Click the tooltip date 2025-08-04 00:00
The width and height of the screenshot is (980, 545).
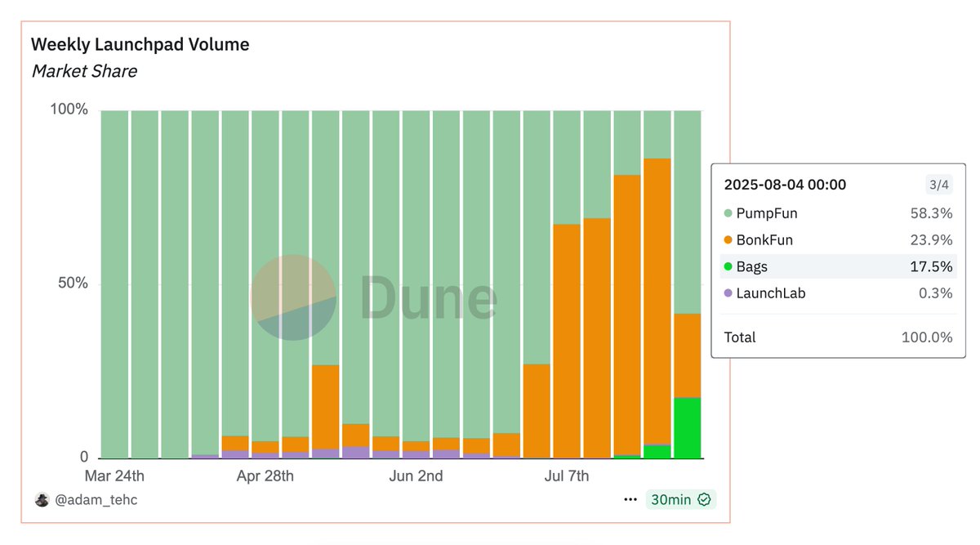pos(785,185)
